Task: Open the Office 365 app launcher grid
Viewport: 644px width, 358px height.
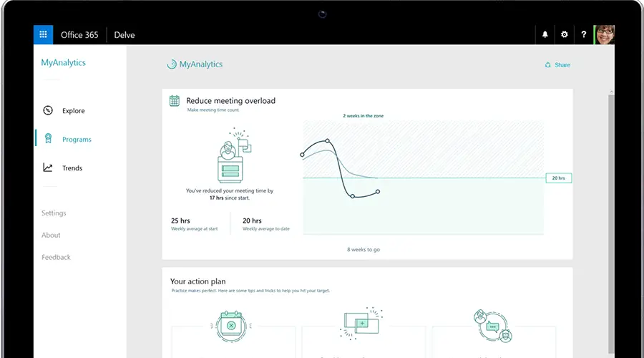Action: 44,34
